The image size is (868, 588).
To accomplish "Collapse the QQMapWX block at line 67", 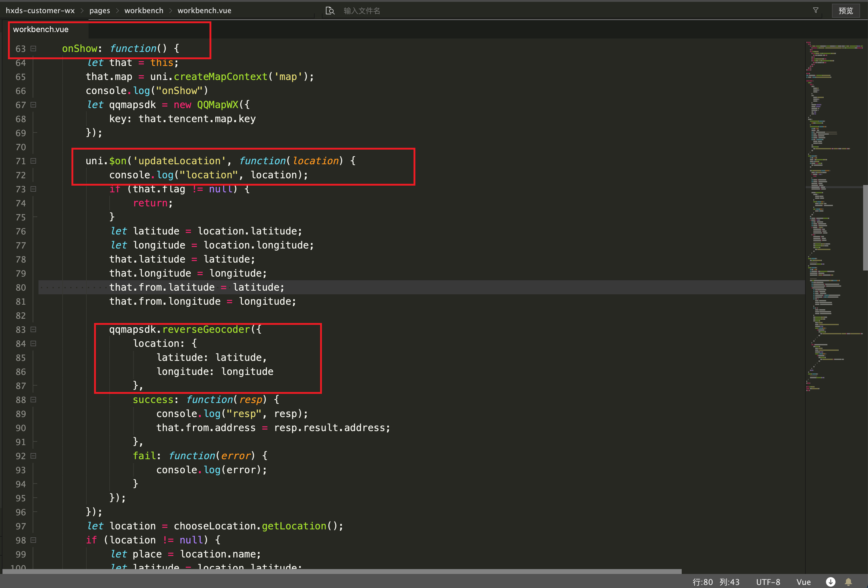I will click(x=33, y=105).
